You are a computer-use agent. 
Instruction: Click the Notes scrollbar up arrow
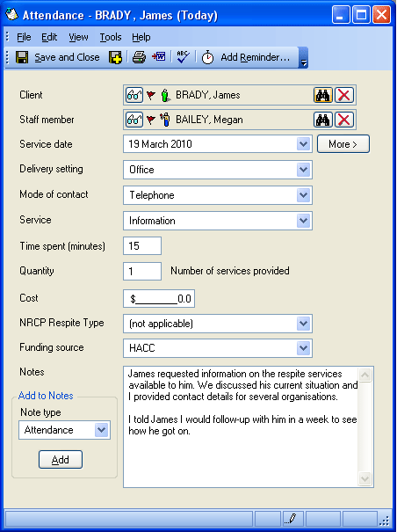(365, 375)
